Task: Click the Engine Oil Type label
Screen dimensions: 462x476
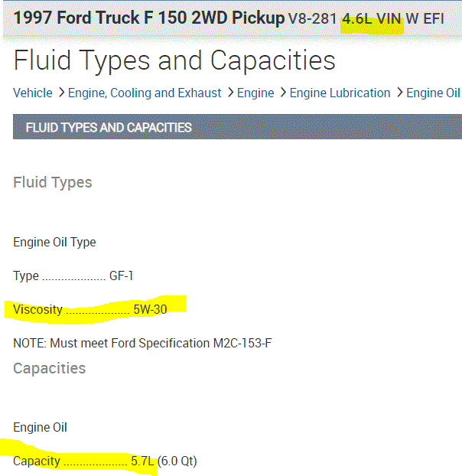Action: [54, 242]
